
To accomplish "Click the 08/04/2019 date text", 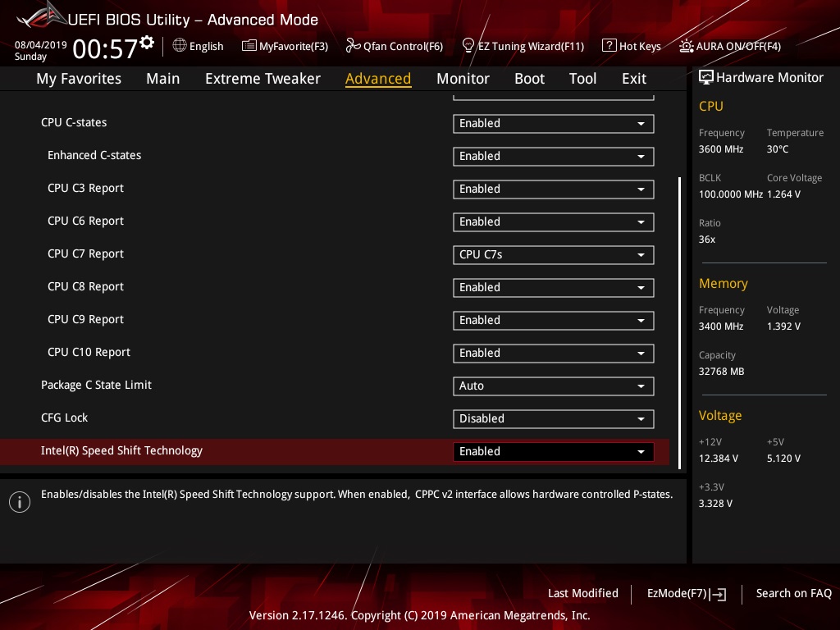I will click(41, 45).
